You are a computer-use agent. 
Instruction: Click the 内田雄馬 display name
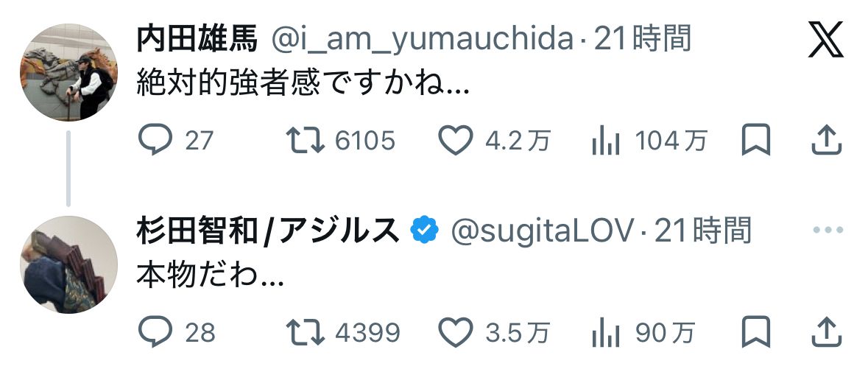point(197,39)
